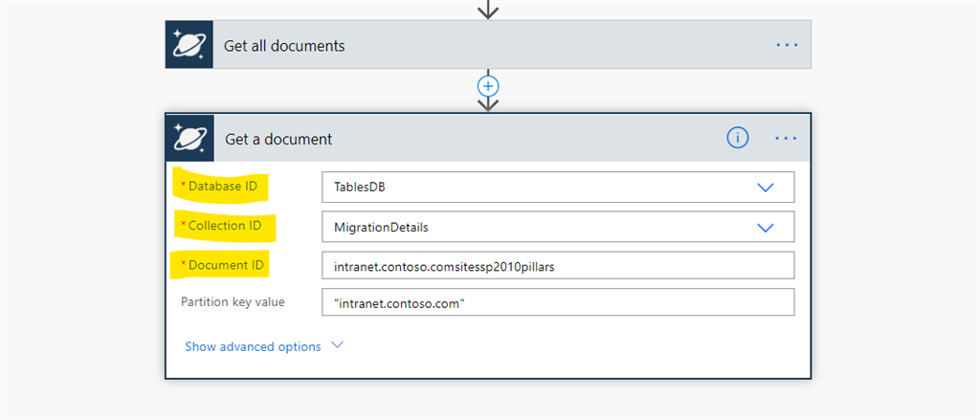Viewport: 980px width, 420px height.
Task: Select the TablesDB database field
Action: point(558,188)
